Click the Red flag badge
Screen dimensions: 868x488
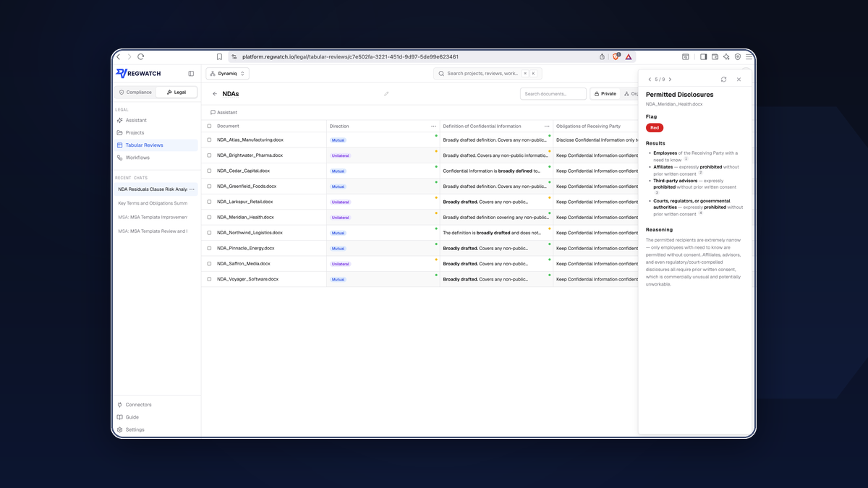click(x=655, y=128)
